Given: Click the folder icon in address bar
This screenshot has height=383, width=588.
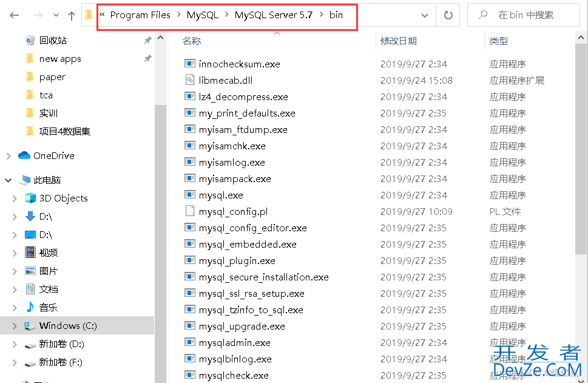Looking at the screenshot, I should (x=89, y=15).
